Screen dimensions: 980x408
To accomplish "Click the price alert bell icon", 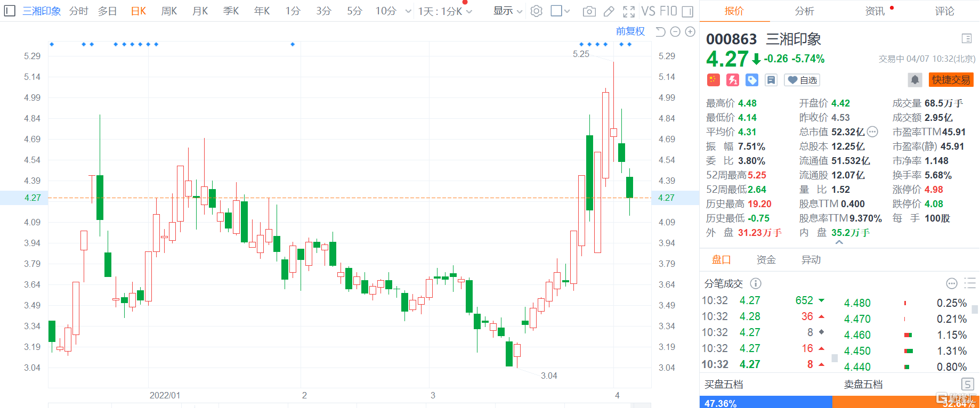I will tap(915, 80).
